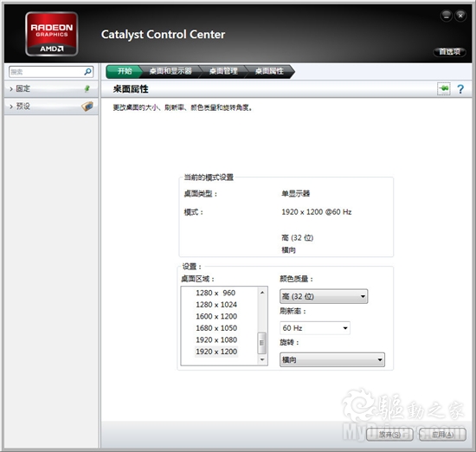Select resolution 1680 x 1050
Image resolution: width=476 pixels, height=452 pixels.
(216, 328)
